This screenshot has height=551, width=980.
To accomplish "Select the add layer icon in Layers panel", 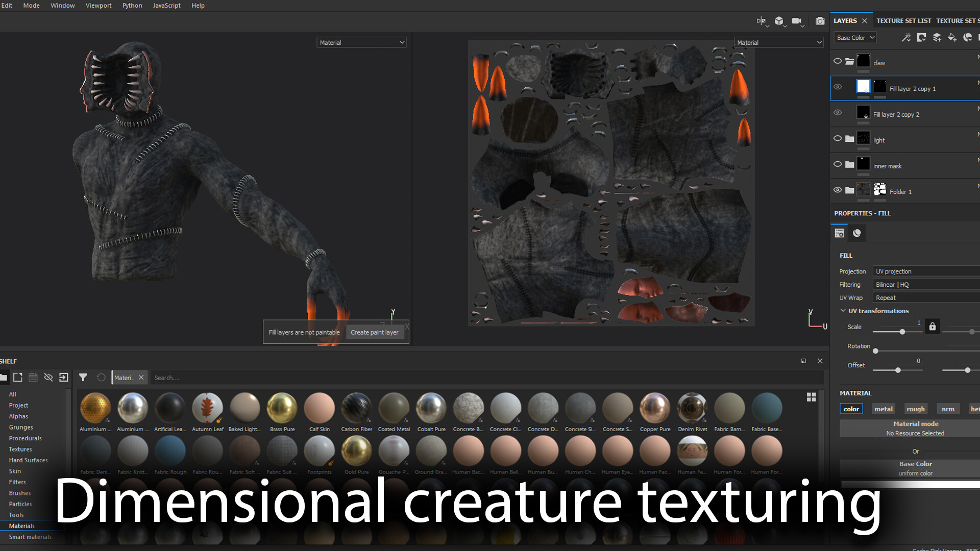I will (937, 37).
